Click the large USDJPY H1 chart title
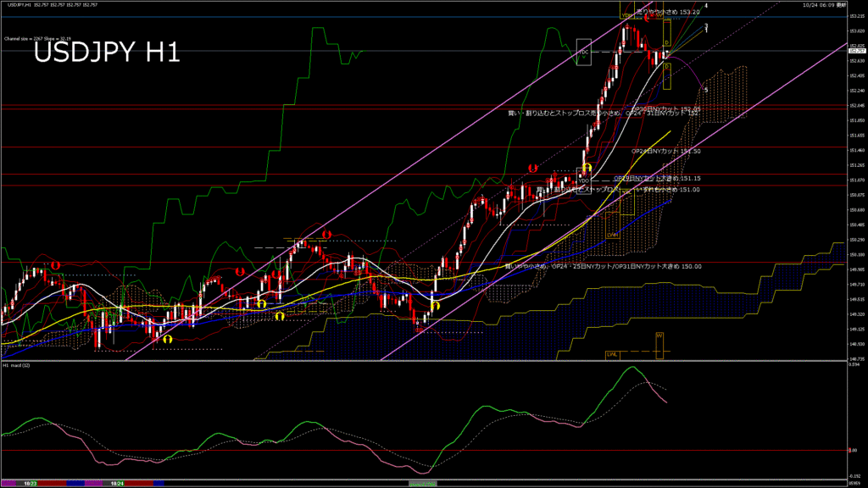The width and height of the screenshot is (868, 488). (107, 53)
